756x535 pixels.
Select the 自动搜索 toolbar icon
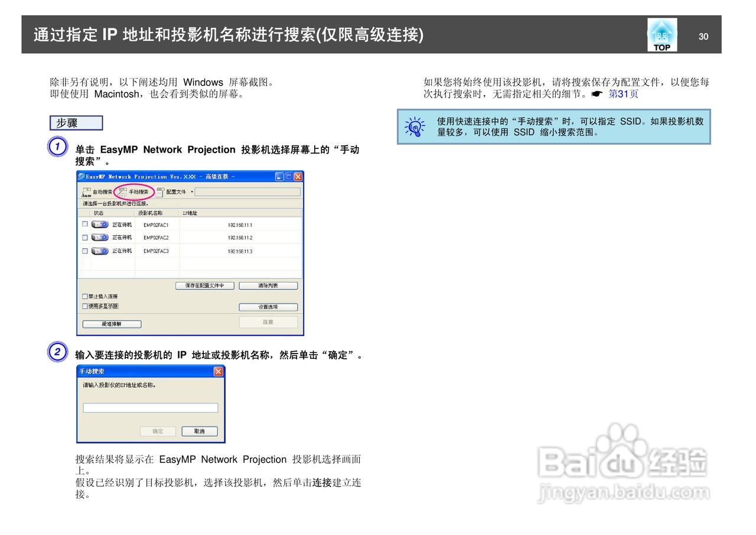click(86, 191)
